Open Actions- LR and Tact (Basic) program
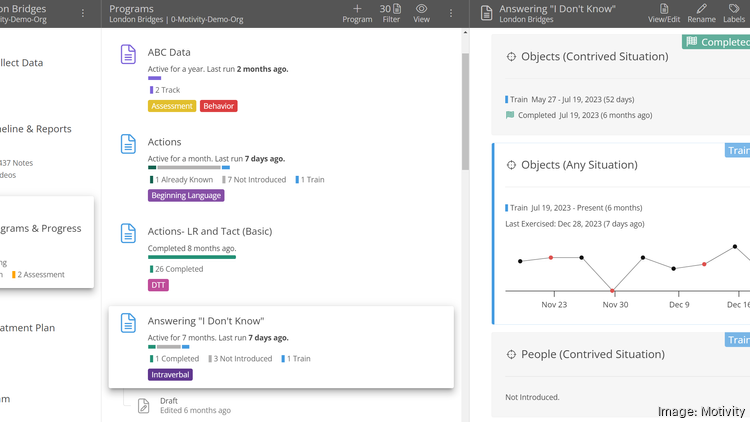750x422 pixels. pos(210,231)
